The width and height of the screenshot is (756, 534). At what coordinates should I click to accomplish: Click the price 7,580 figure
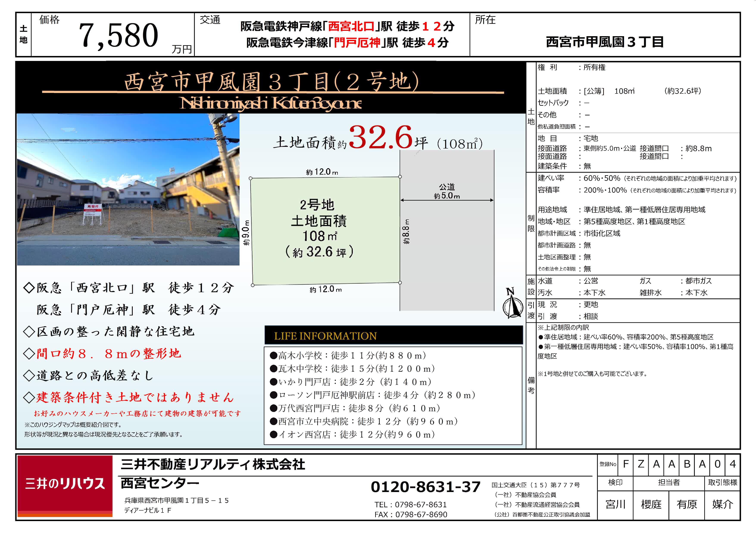[119, 35]
